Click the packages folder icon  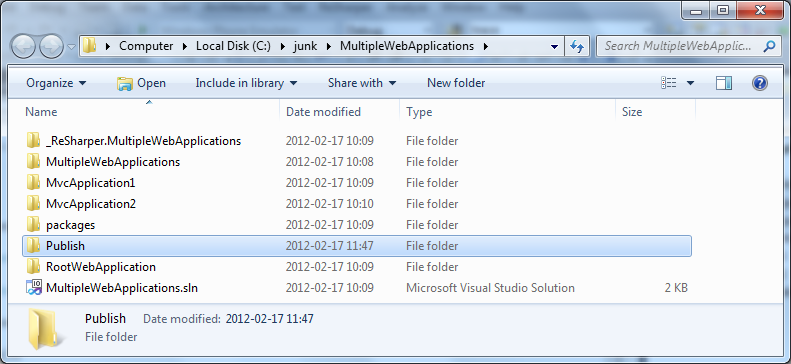click(33, 224)
